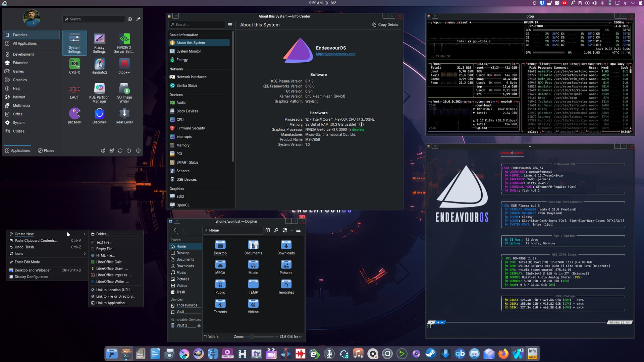Toggle Dolphin split view
Screen dimensions: 644x362
point(268,230)
